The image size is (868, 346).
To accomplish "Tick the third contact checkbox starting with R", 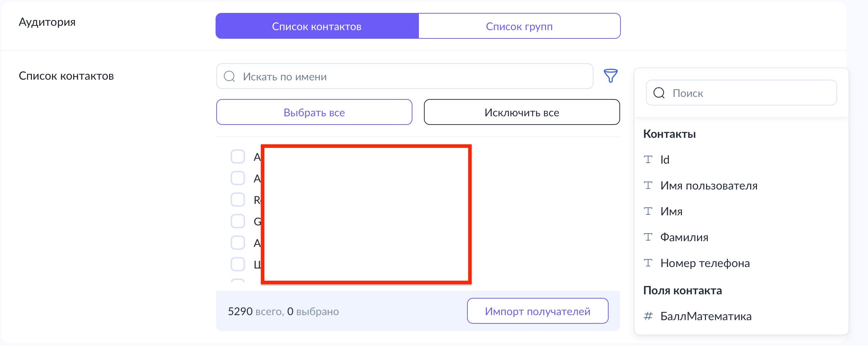I will point(238,200).
